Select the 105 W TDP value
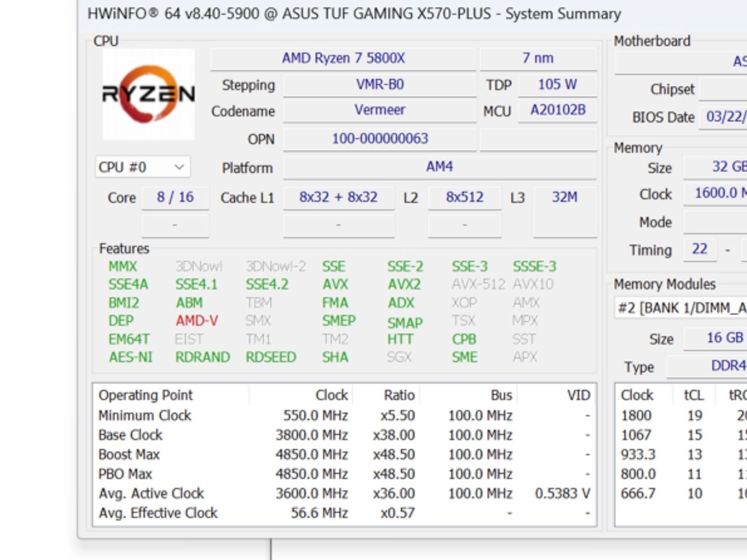Image resolution: width=747 pixels, height=560 pixels. (x=557, y=85)
